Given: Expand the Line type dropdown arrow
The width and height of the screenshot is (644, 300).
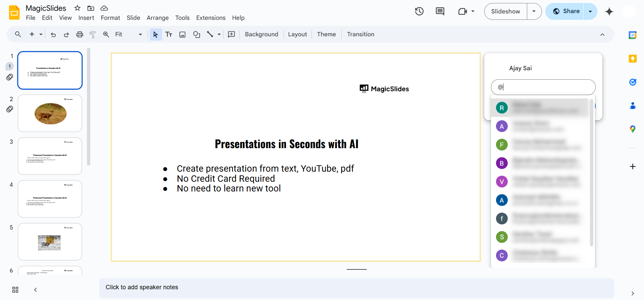Looking at the screenshot, I should pyautogui.click(x=219, y=34).
